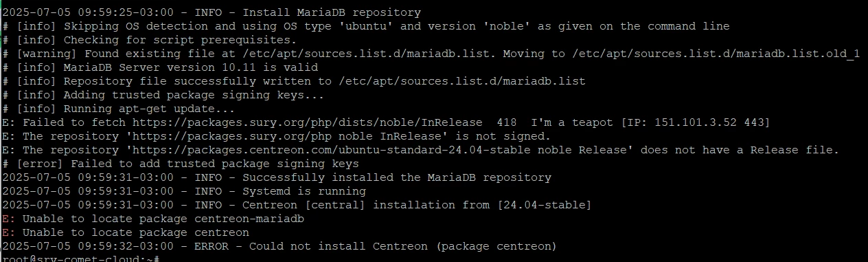
Task: Click the 'Running apt-get update...' line
Action: [118, 109]
